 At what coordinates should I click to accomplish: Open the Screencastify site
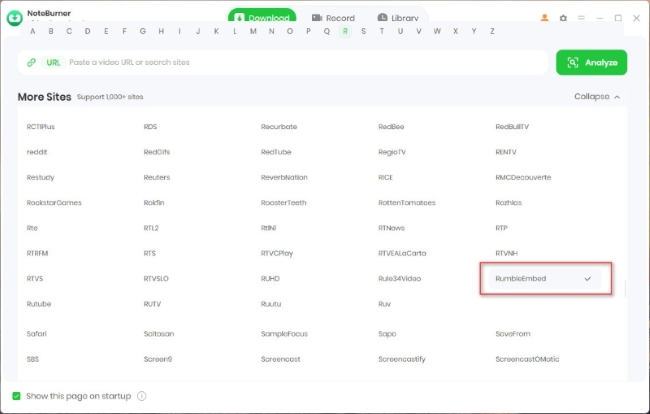click(x=402, y=359)
